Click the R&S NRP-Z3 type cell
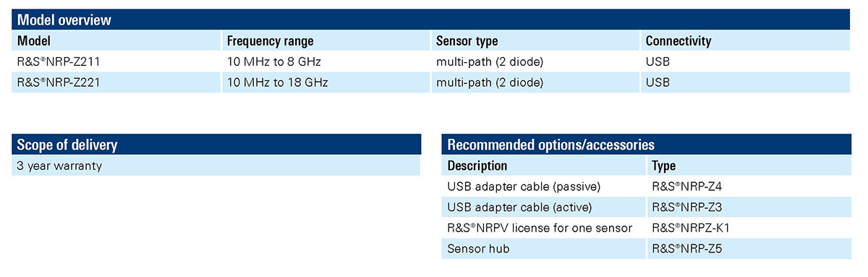Image resolution: width=868 pixels, height=277 pixels. (749, 208)
